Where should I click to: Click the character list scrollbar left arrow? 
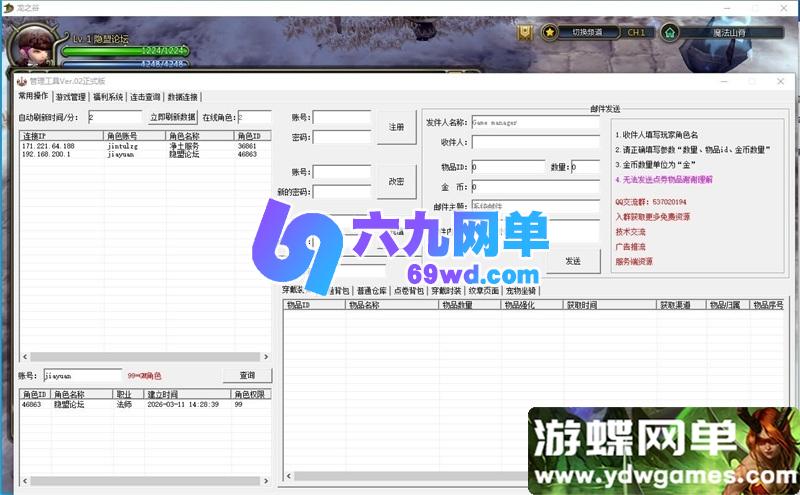click(x=25, y=481)
